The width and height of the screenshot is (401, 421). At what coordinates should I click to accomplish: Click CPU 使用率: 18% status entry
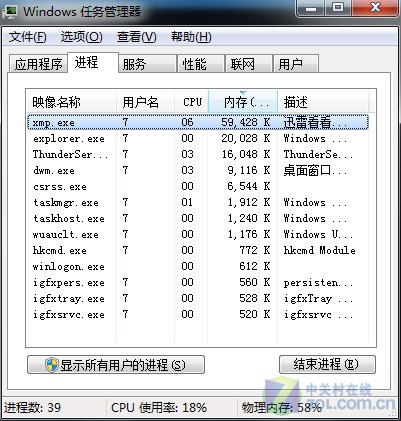[x=159, y=407]
